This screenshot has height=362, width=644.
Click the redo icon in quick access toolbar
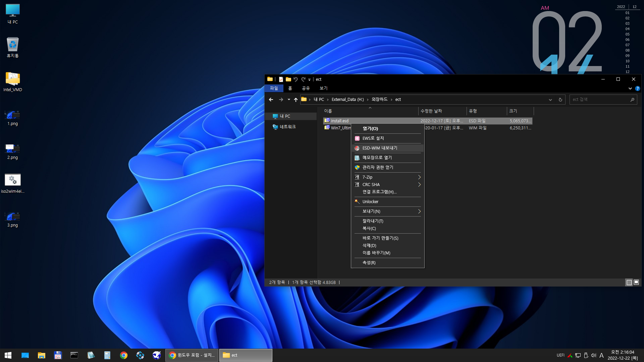tap(303, 79)
